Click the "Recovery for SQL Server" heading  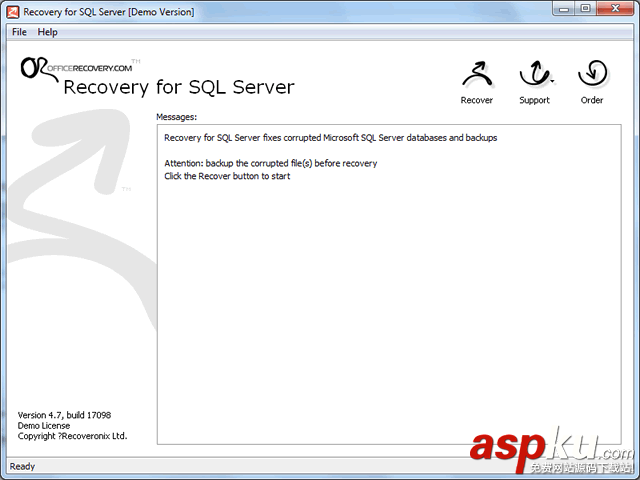179,87
